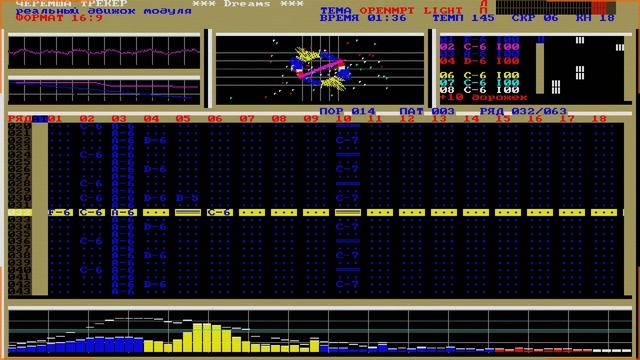
Task: Click the C-6 note on row 036
Action: (x=92, y=241)
